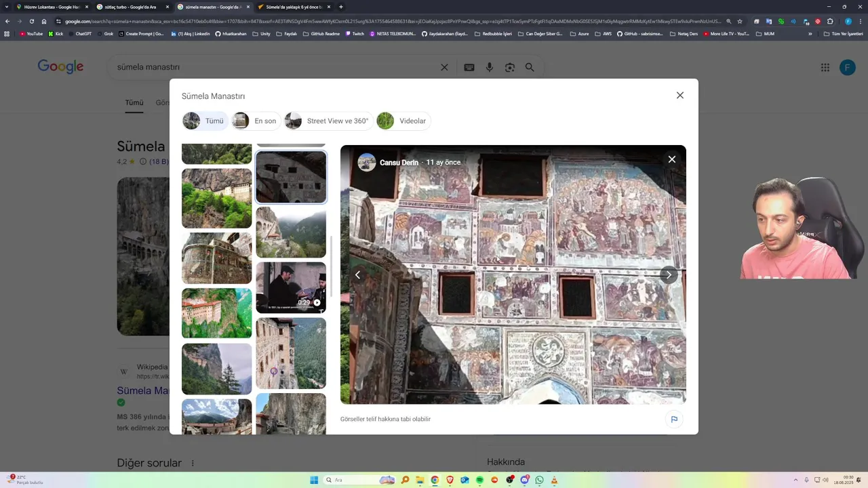This screenshot has height=488, width=868.
Task: Open the Unity bookmark folder
Action: pyautogui.click(x=261, y=34)
